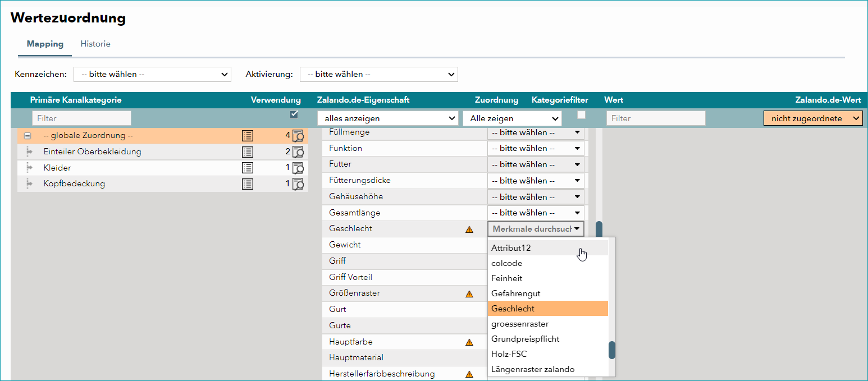Viewport: 868px width, 381px height.
Task: Open list icon for Einteiler Oberbekleidung row
Action: point(248,152)
